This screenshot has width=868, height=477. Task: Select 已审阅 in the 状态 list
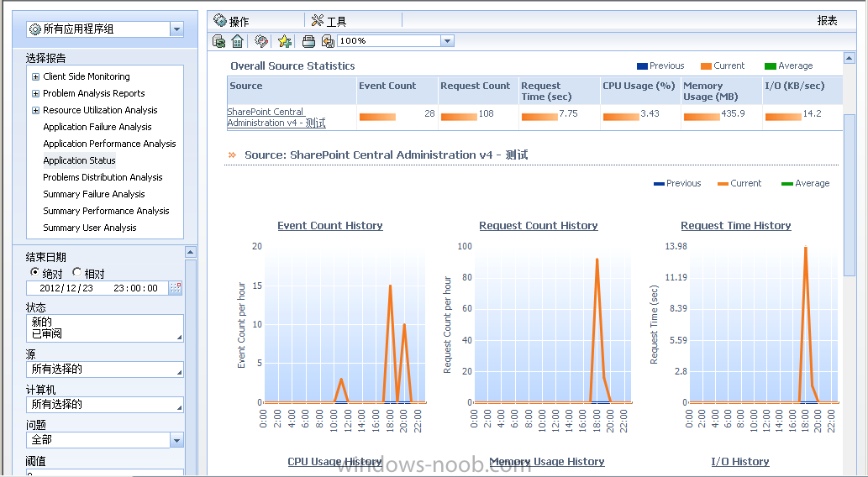47,333
